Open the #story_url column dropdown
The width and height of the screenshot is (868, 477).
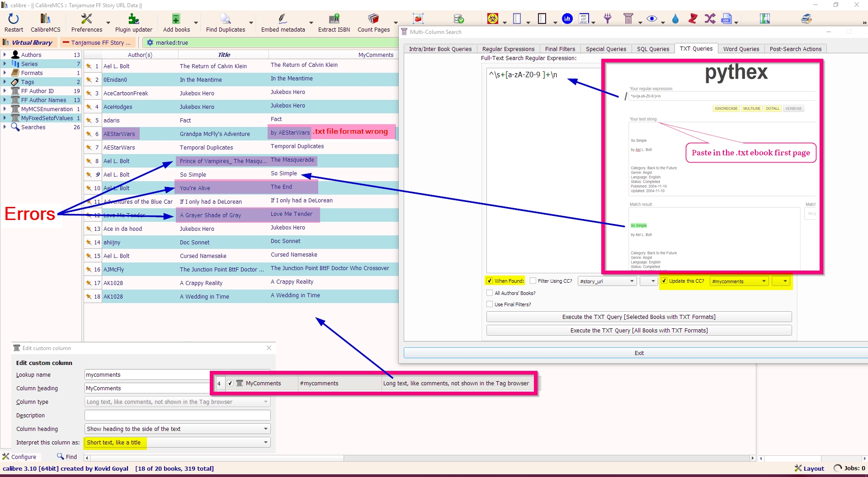coord(607,281)
